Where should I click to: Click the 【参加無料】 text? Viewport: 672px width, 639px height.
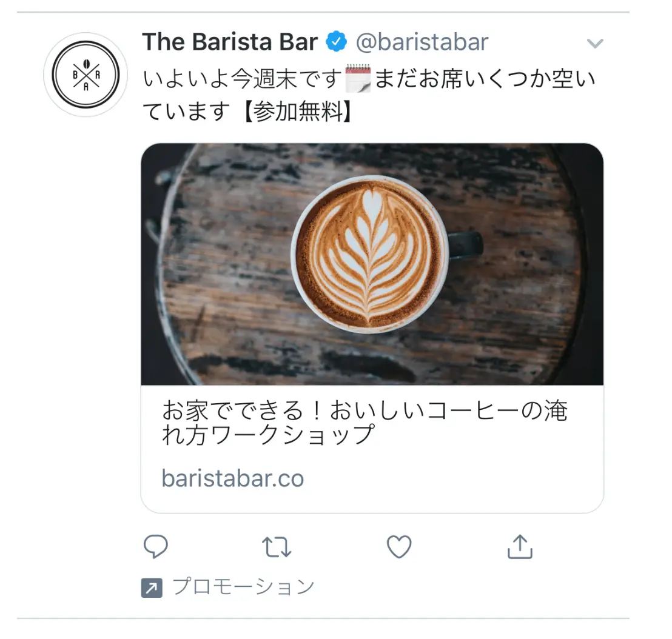297,112
